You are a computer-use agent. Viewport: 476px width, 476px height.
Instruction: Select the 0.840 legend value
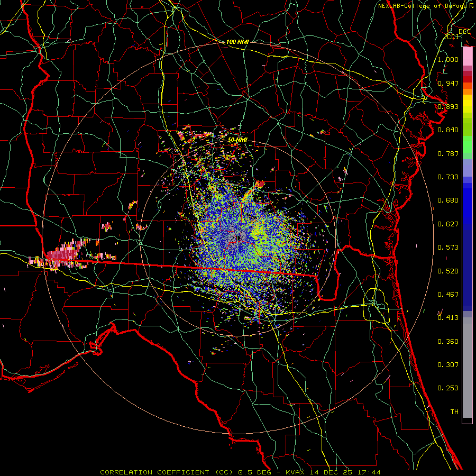pyautogui.click(x=448, y=130)
